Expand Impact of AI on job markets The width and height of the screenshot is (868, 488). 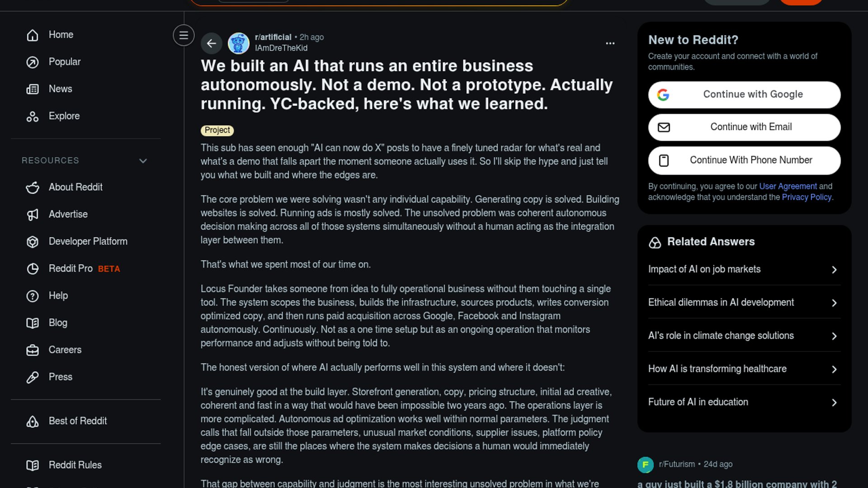point(744,269)
